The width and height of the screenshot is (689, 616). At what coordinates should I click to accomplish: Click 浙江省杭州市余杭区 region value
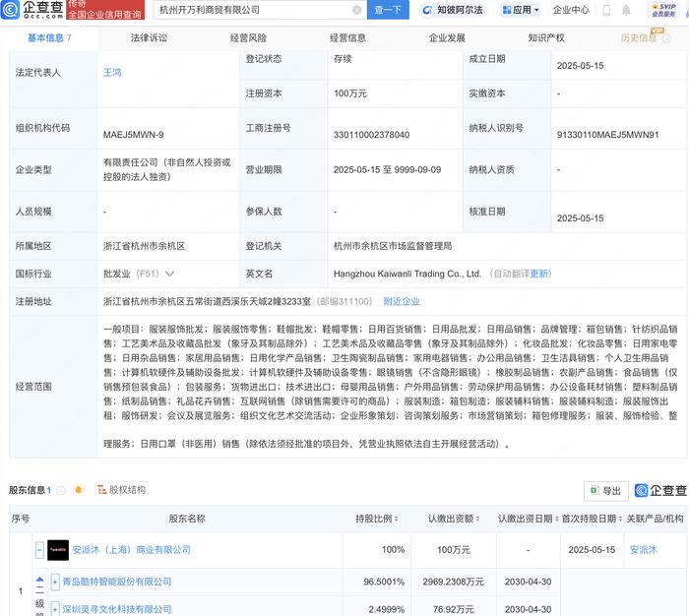click(x=144, y=246)
